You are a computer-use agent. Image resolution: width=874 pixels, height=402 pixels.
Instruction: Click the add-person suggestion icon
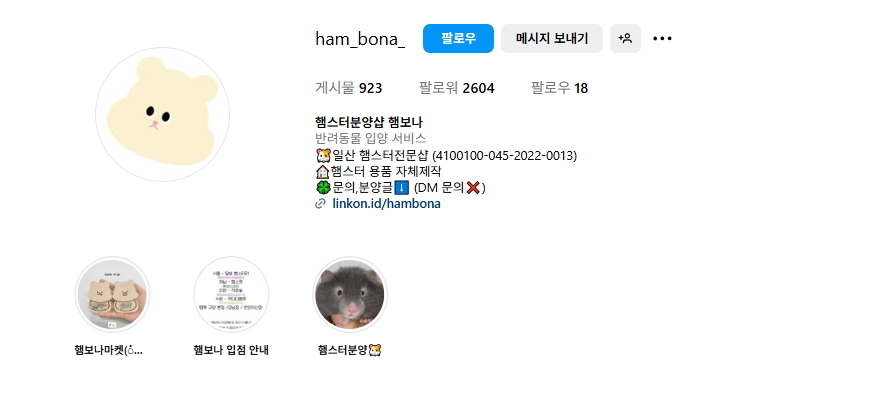[625, 38]
